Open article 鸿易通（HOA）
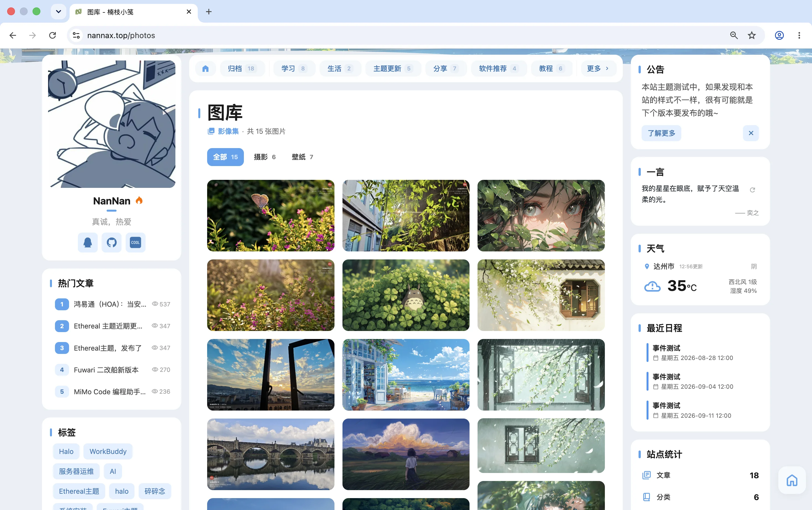812x510 pixels. click(112, 304)
